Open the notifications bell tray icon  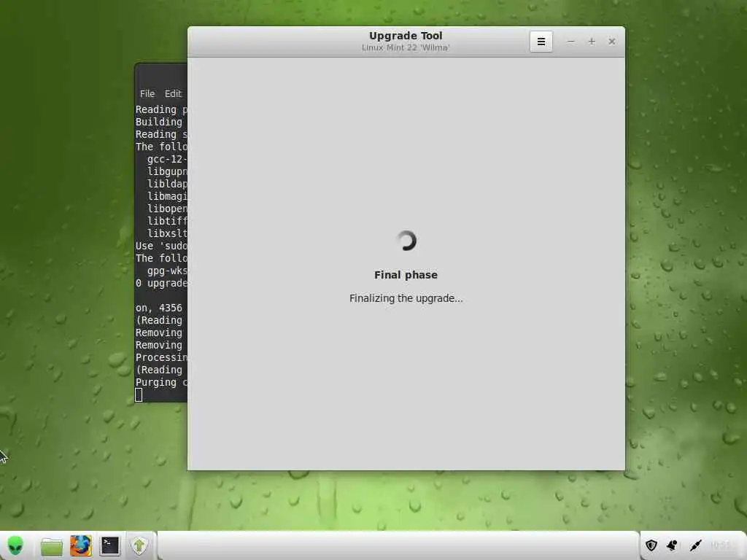672,545
